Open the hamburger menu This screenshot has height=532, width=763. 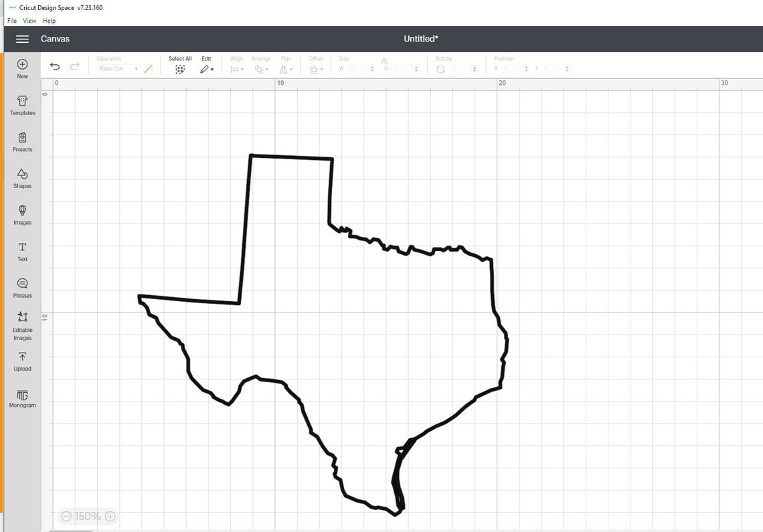[22, 38]
